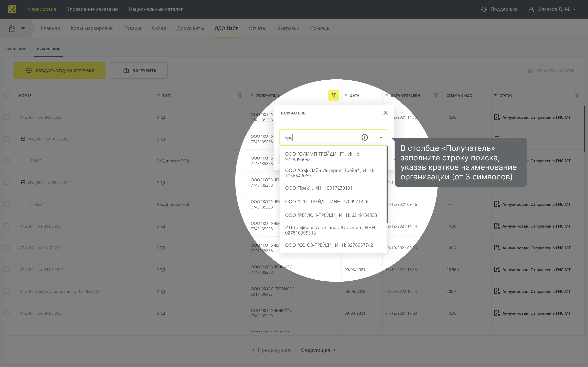This screenshot has width=588, height=367.
Task: Open the Алхазов Д. М. user menu arrow
Action: tap(574, 10)
